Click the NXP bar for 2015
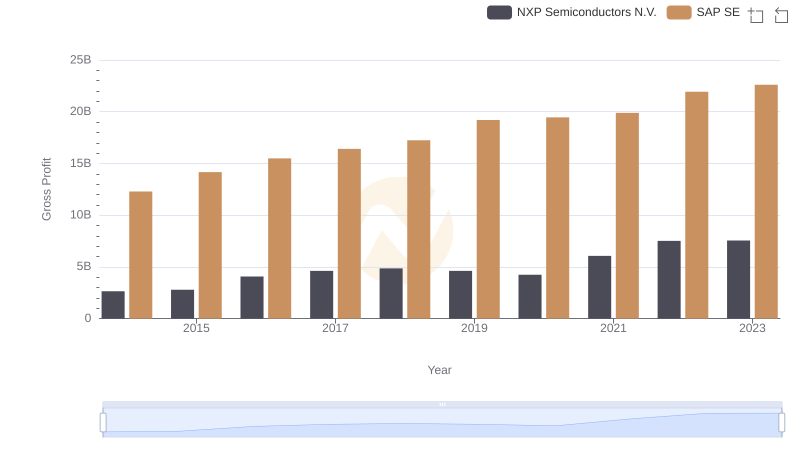The height and width of the screenshot is (461, 800). [x=183, y=304]
